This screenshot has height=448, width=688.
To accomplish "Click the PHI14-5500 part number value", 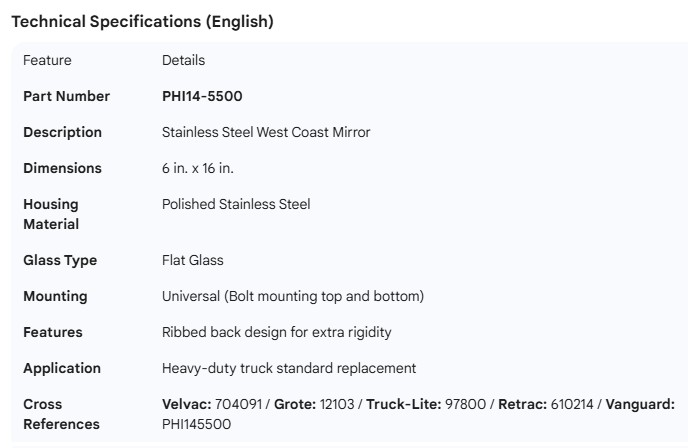I will pos(202,96).
